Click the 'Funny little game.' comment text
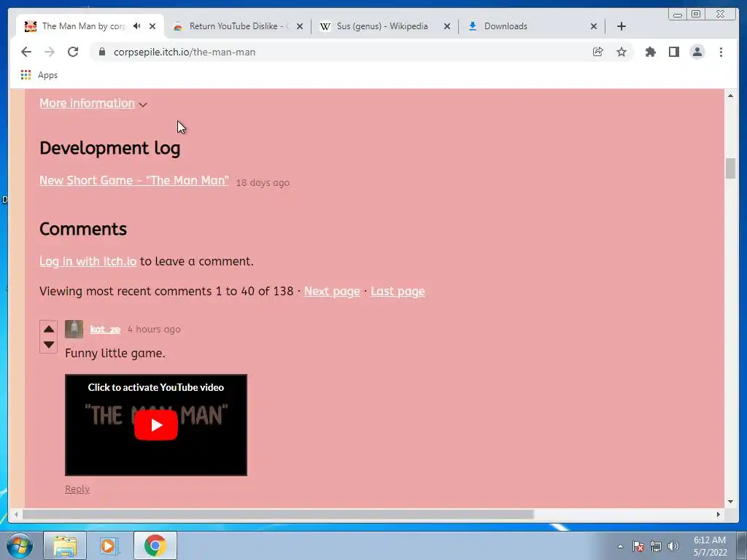The image size is (747, 560). coord(115,354)
